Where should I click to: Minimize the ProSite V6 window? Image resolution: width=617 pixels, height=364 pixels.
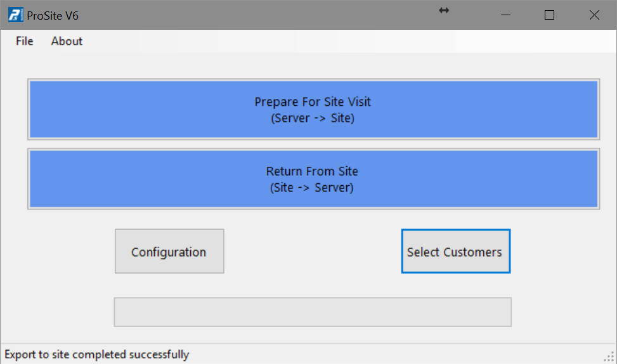pyautogui.click(x=505, y=15)
